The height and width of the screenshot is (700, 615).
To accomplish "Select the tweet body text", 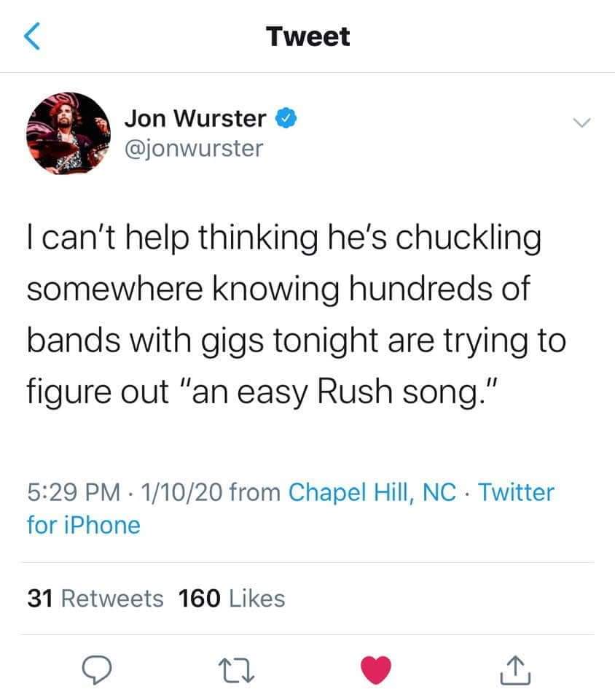I will 297,315.
